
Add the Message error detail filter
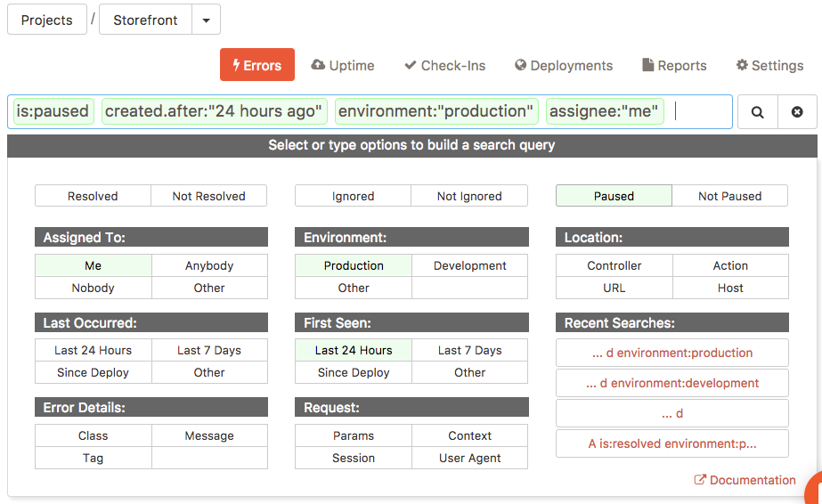coord(209,435)
